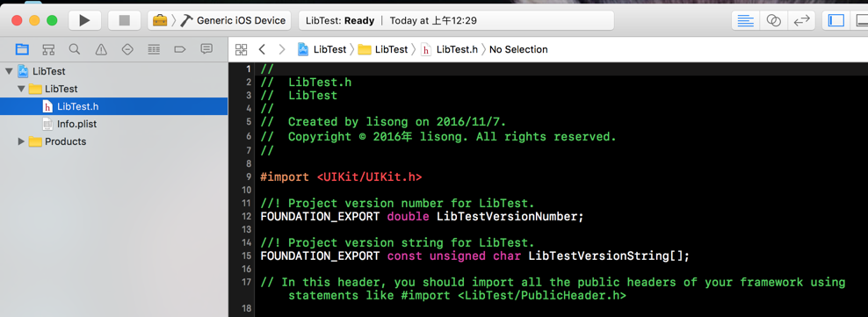Toggle the Navigator panel visibility

coord(835,20)
